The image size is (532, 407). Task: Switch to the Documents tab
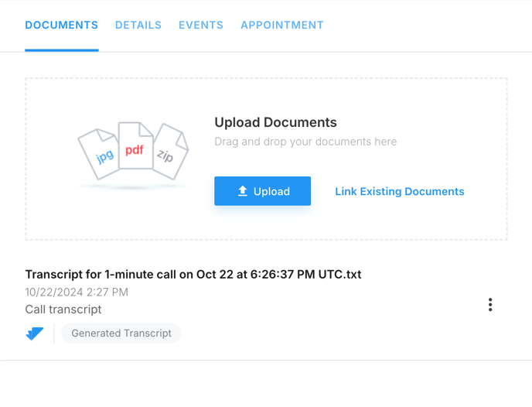[x=62, y=25]
